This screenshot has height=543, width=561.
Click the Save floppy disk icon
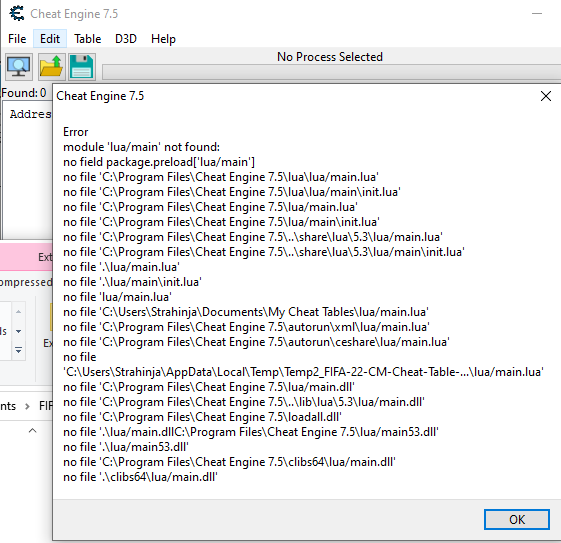pyautogui.click(x=82, y=67)
